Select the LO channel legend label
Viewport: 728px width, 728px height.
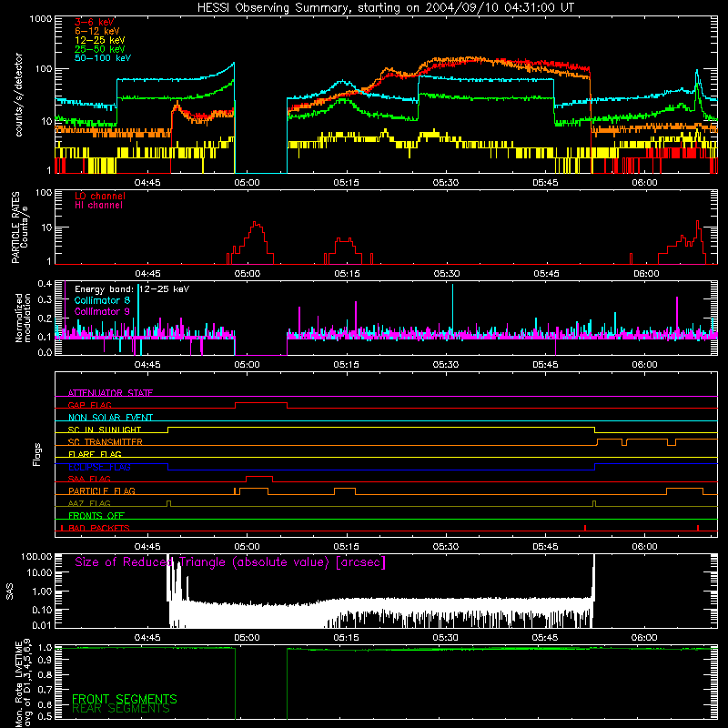pos(100,196)
